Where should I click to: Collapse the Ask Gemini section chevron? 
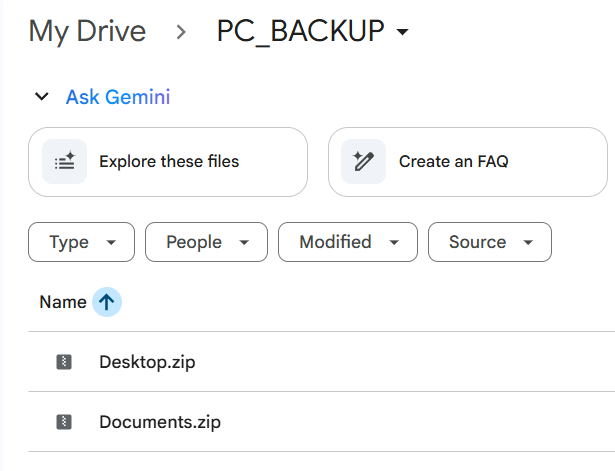tap(42, 96)
